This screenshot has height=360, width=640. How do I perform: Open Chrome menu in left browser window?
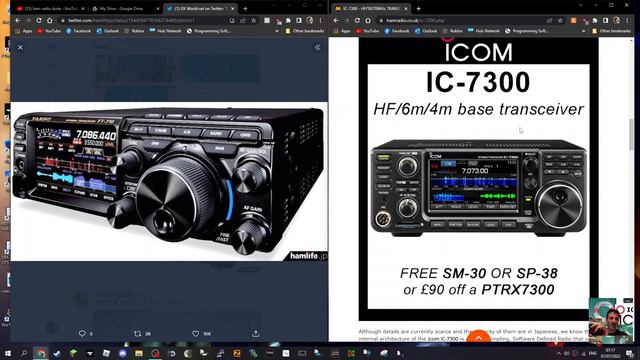click(321, 20)
